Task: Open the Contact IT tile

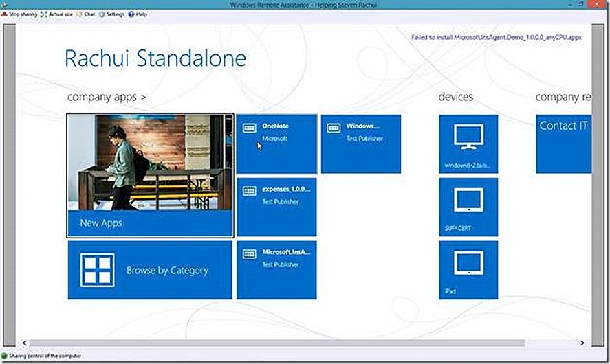Action: [564, 144]
